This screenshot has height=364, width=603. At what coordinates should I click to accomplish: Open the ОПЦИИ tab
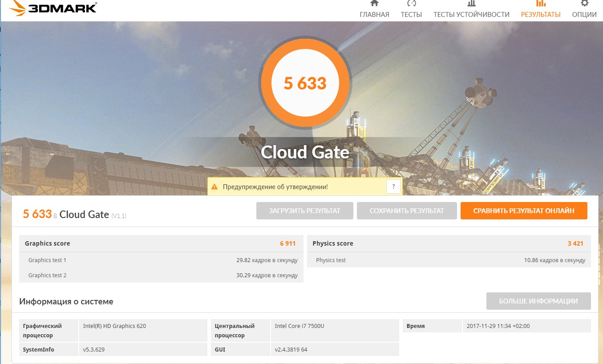(584, 14)
